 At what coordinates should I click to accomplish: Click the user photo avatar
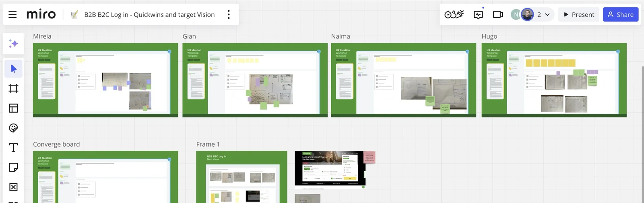pyautogui.click(x=527, y=14)
